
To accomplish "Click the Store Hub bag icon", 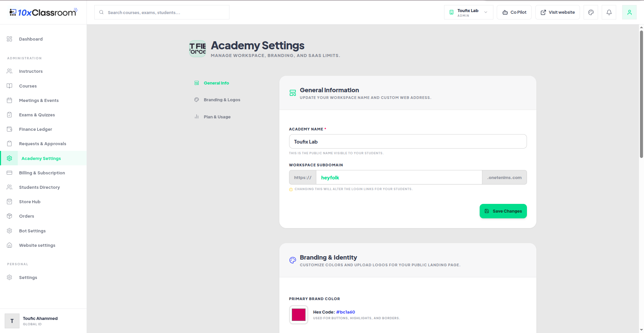I will [x=9, y=202].
